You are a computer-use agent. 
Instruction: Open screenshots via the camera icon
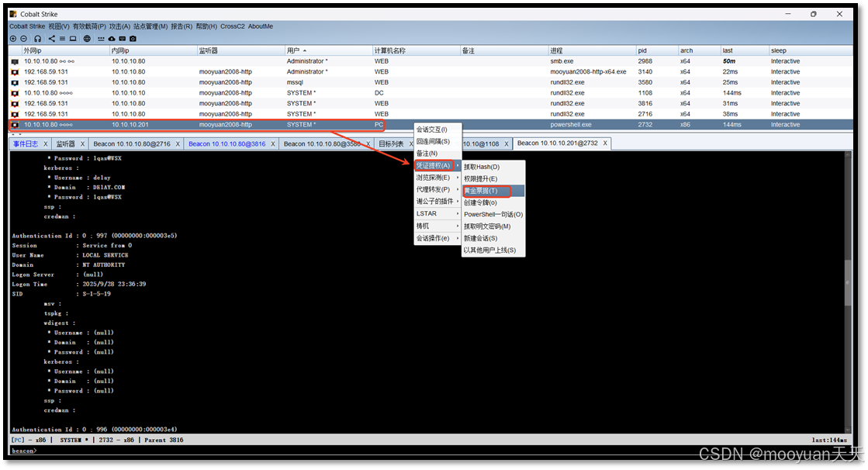click(x=133, y=39)
